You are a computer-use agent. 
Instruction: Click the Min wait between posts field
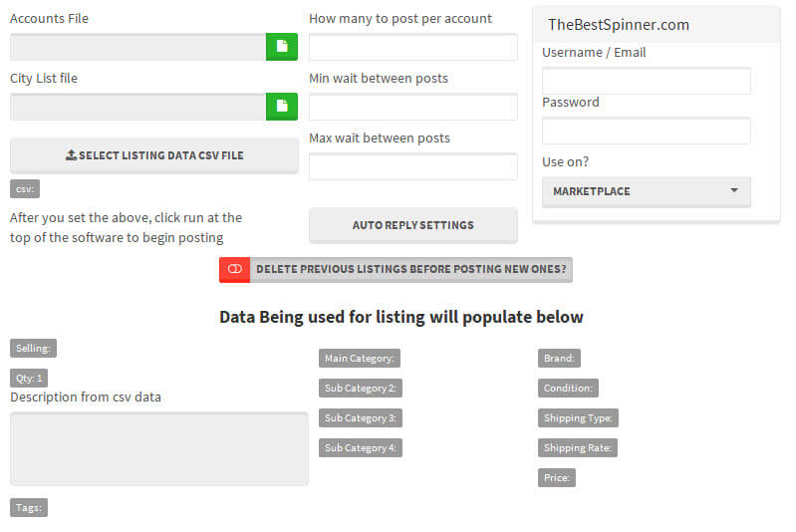[412, 107]
